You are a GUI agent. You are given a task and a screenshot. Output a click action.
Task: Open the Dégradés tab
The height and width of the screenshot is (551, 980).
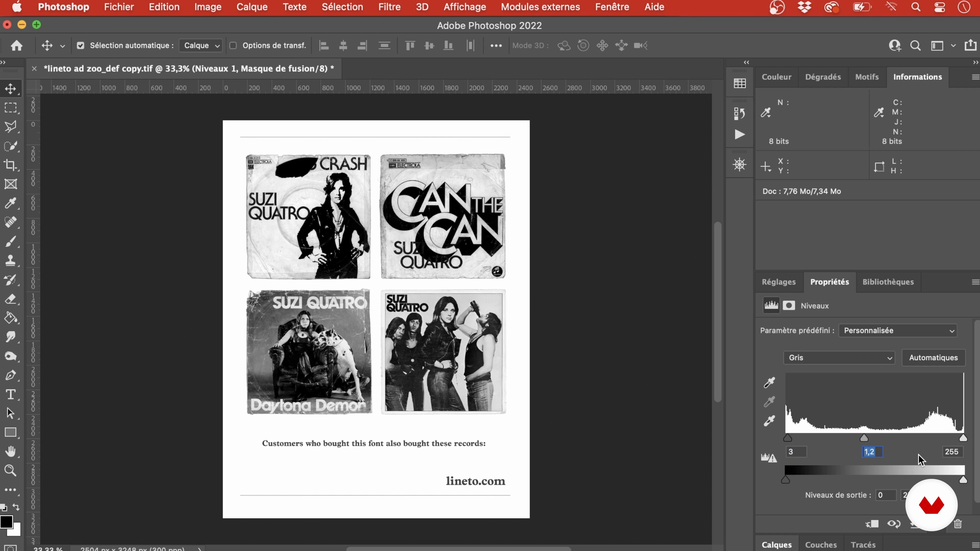(823, 77)
